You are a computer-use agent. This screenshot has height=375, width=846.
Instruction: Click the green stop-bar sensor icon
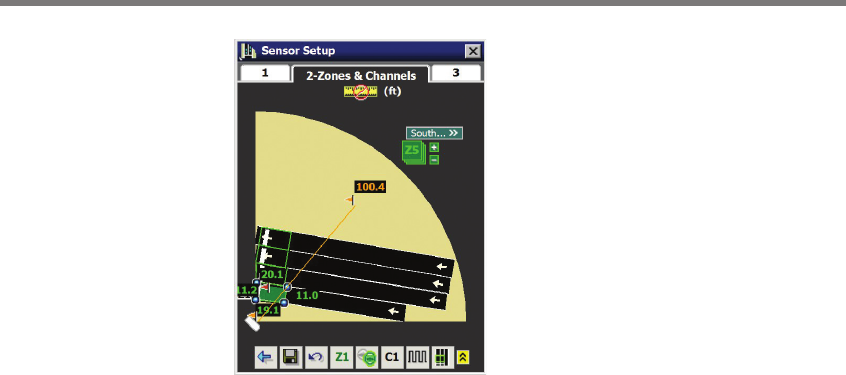pos(367,357)
